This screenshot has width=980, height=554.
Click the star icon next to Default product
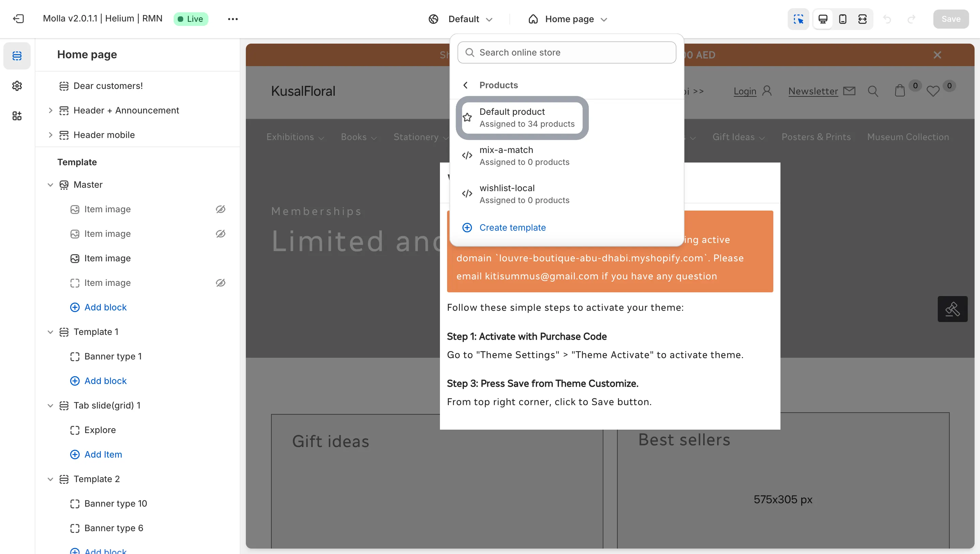pyautogui.click(x=467, y=117)
